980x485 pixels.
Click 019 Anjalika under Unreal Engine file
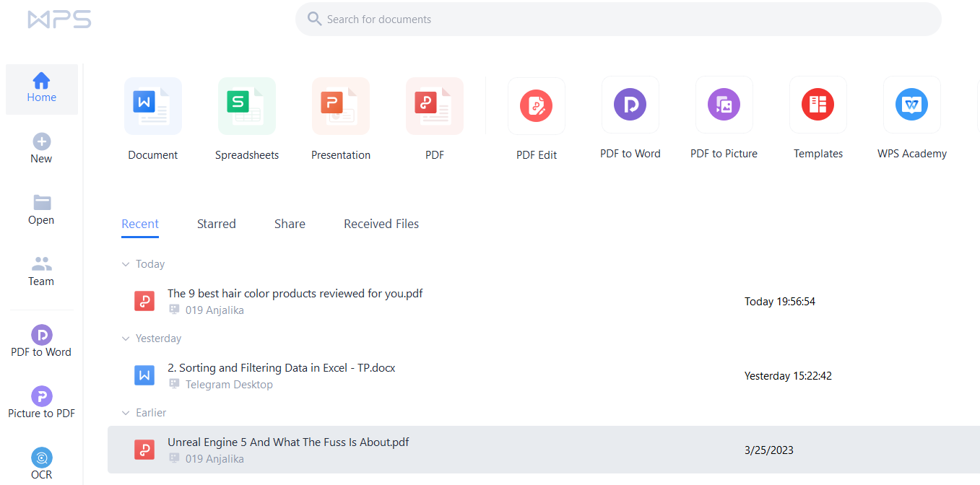point(214,459)
